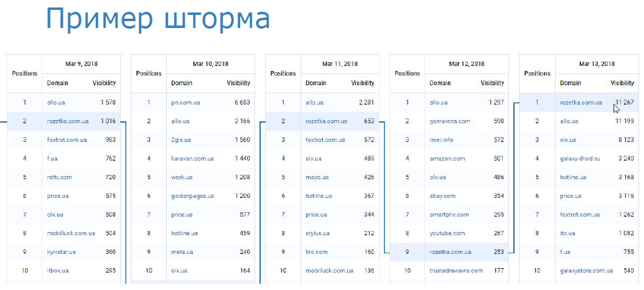
Task: Open imei.info link in Mar 12 table
Action: (442, 139)
